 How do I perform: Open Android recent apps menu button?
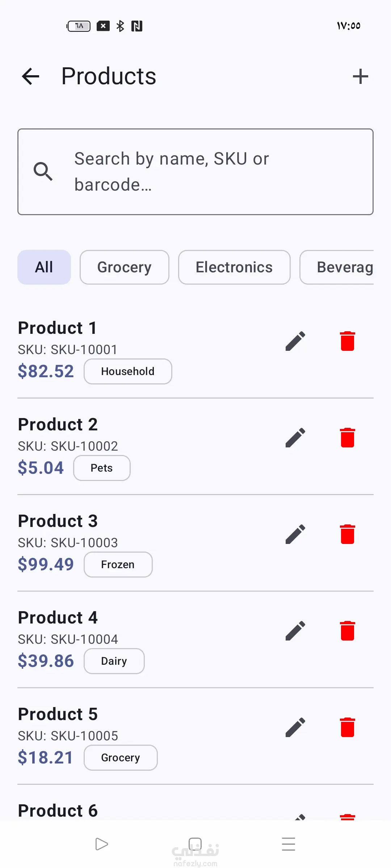[x=289, y=844]
